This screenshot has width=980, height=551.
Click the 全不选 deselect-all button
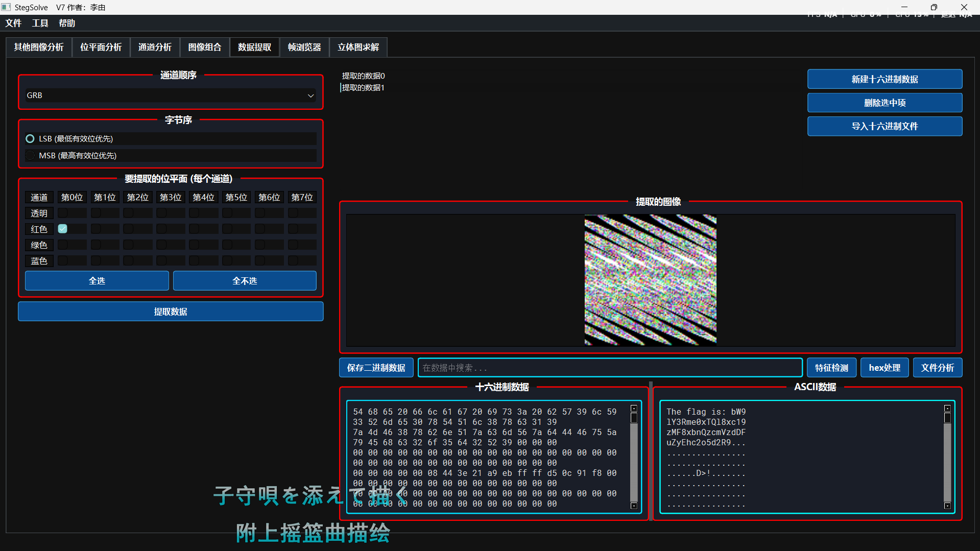coord(245,280)
